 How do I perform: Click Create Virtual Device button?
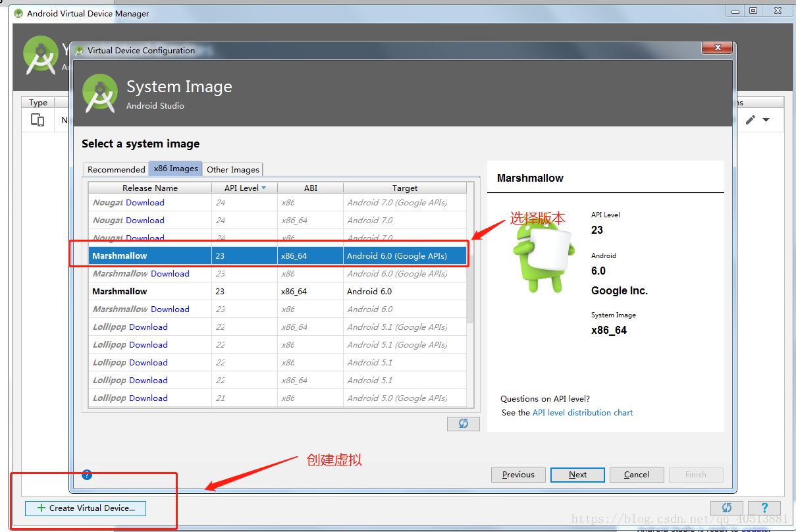pyautogui.click(x=86, y=508)
